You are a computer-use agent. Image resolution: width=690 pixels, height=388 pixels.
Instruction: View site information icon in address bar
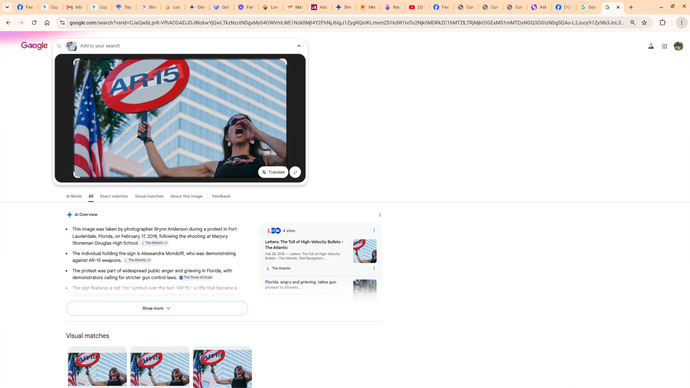[x=62, y=22]
